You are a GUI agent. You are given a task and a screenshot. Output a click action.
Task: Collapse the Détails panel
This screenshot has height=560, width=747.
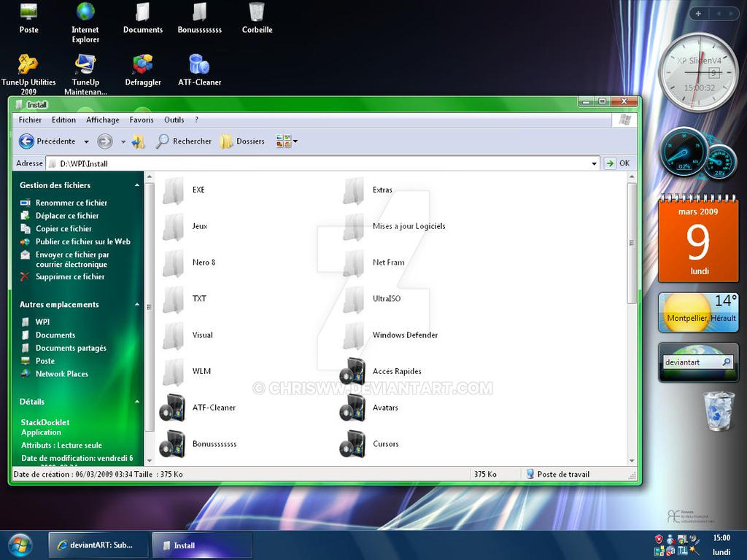coord(137,402)
